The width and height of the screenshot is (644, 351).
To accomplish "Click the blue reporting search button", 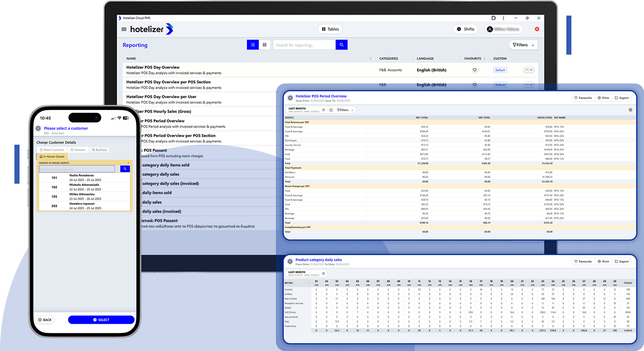I will [x=342, y=45].
